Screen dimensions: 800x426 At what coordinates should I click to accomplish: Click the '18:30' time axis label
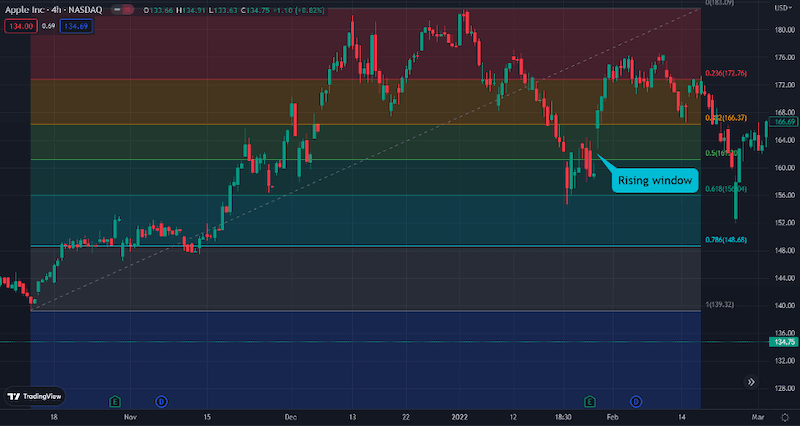pos(563,417)
